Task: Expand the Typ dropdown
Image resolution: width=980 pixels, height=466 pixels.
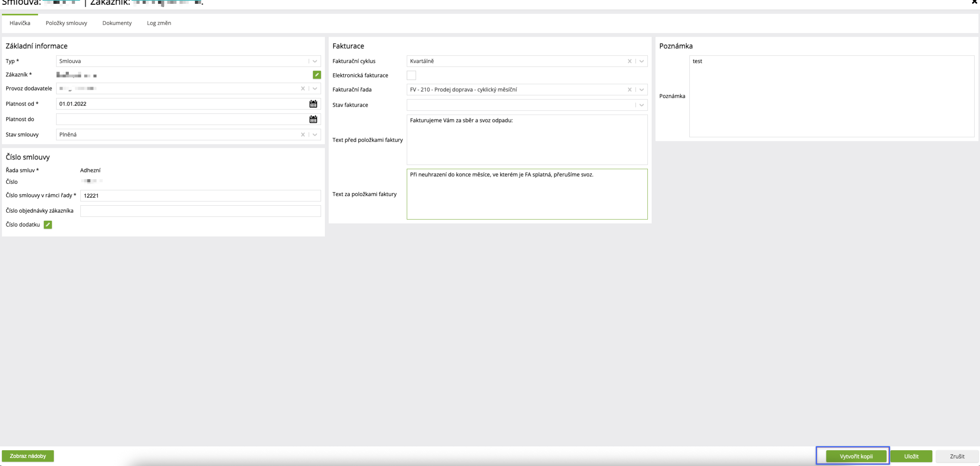Action: pos(315,61)
